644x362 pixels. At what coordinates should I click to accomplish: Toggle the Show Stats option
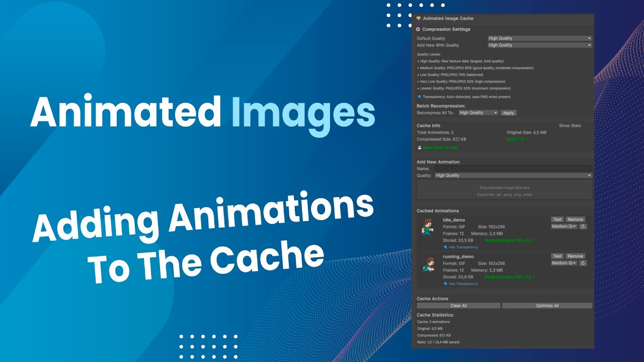point(570,126)
